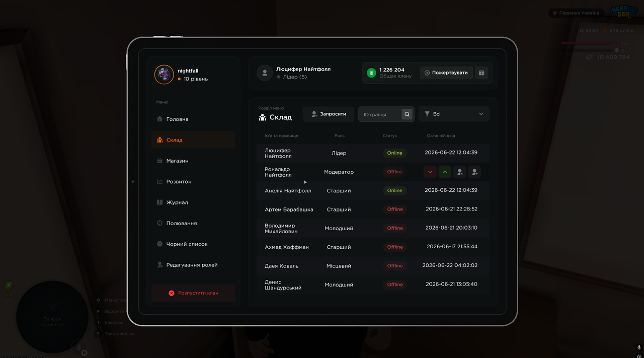
Task: Click the 1 226 204 clan balance value
Action: [392, 70]
